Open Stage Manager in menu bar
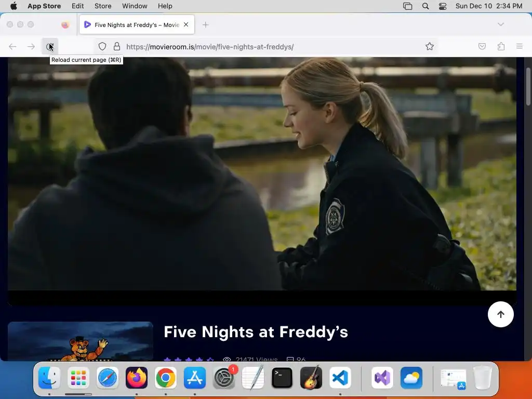The image size is (532, 399). [407, 6]
